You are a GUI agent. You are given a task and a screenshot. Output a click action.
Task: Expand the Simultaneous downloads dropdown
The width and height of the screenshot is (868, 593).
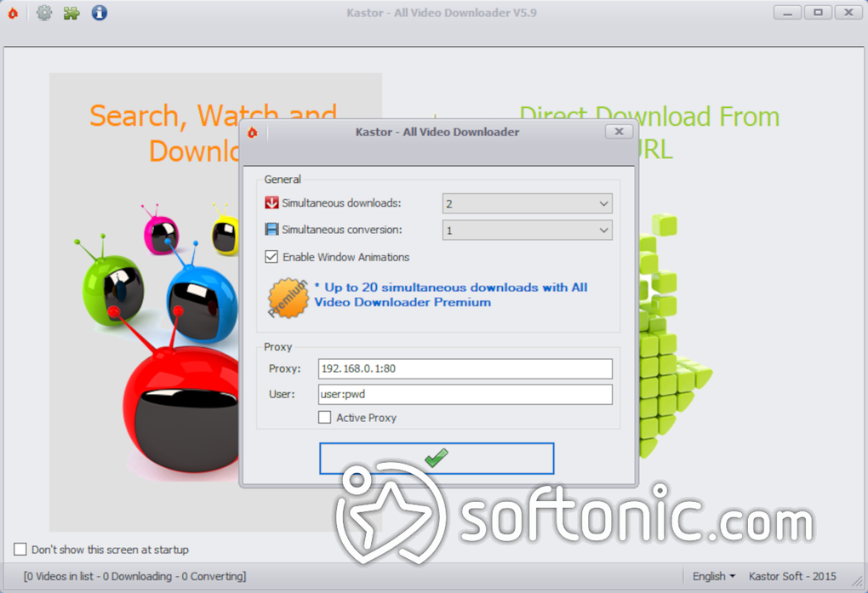click(527, 203)
